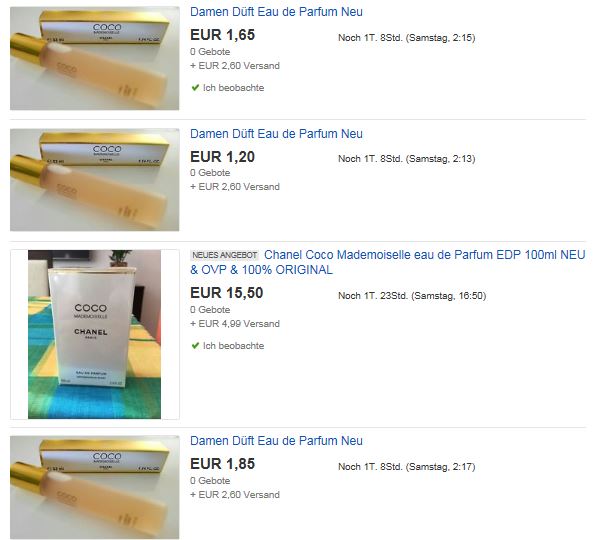593x540 pixels.
Task: Open first 'Damen Düft Eau de Parfum Neu' listing title
Action: click(276, 12)
